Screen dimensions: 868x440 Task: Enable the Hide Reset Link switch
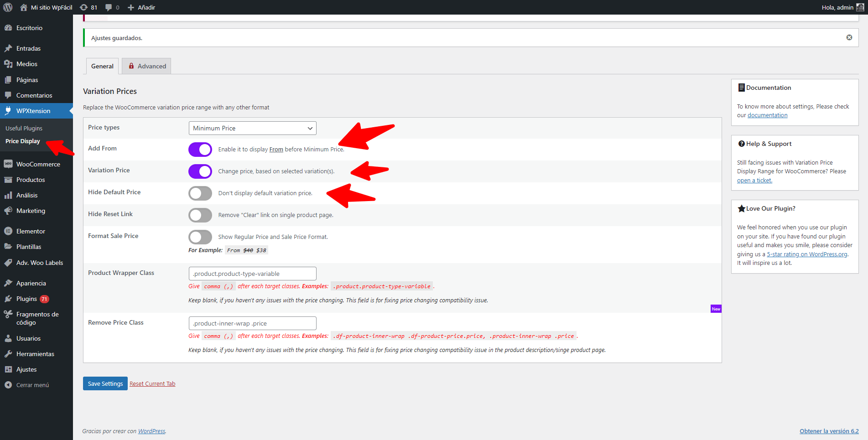pyautogui.click(x=200, y=215)
